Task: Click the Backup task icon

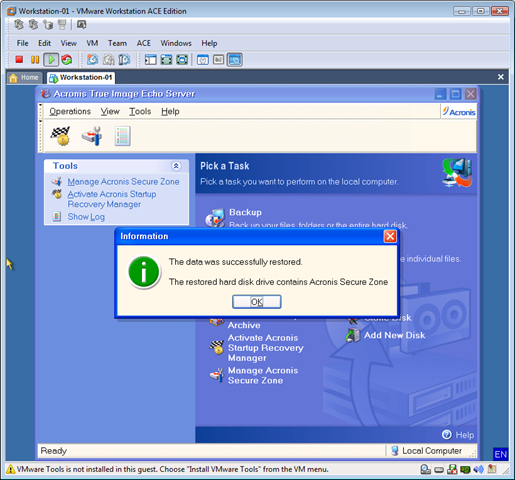Action: click(215, 218)
